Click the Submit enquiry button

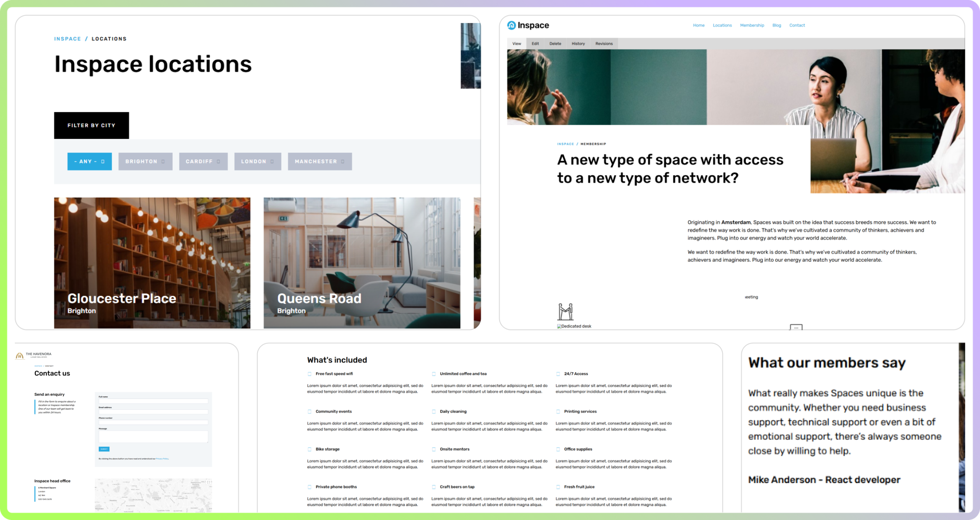point(104,449)
